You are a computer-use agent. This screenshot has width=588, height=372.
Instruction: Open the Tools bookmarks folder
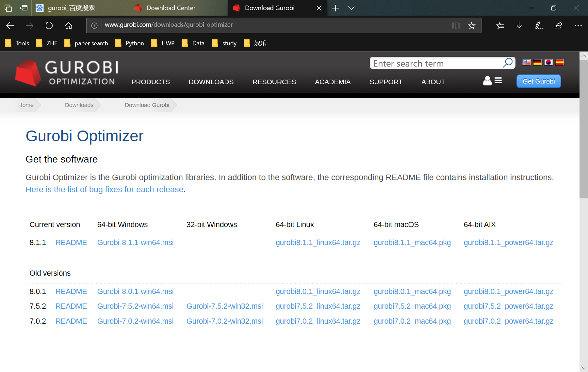[x=17, y=43]
